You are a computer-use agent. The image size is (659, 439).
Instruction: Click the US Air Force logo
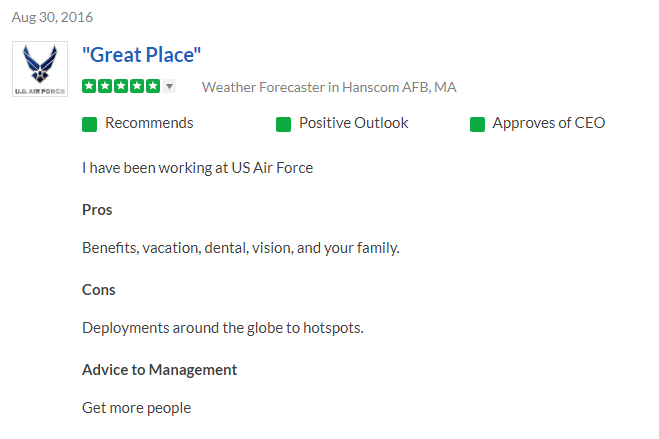[39, 69]
